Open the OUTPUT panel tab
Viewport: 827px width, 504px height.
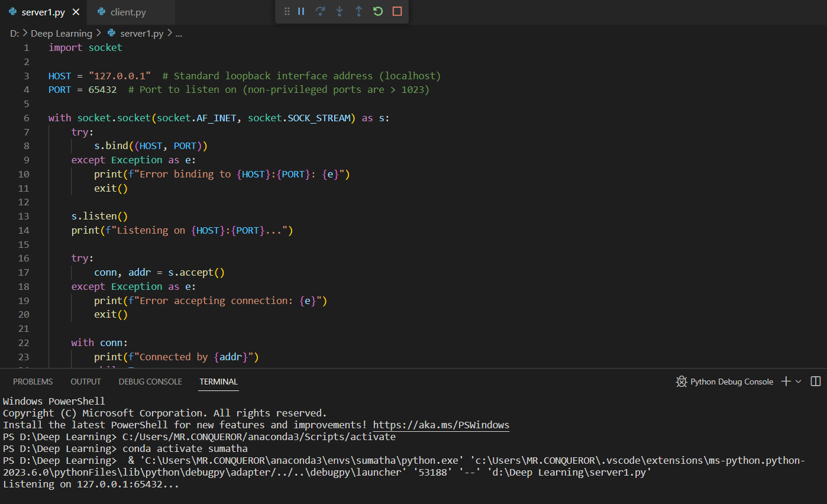coord(86,382)
